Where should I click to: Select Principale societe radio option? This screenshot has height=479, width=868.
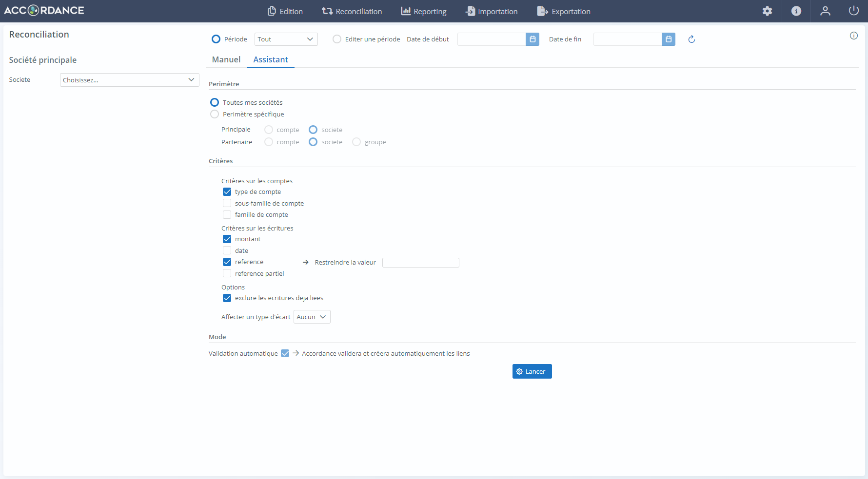313,130
